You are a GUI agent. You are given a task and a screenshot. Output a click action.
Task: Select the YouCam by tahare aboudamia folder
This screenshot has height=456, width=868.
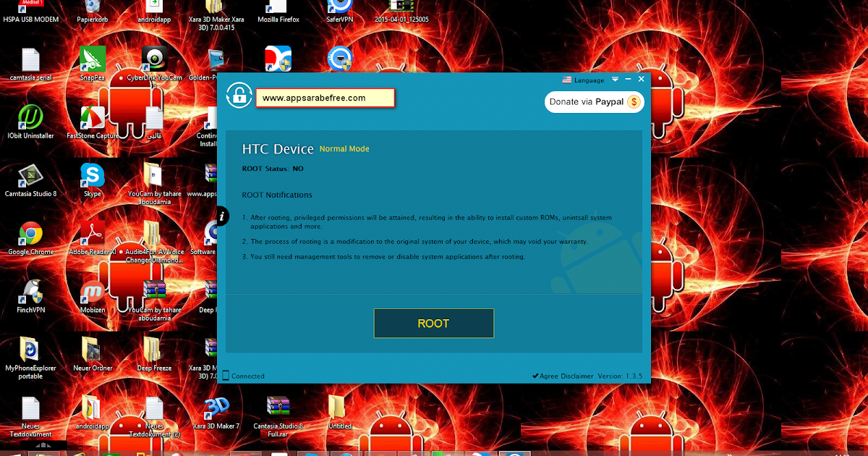tap(155, 185)
